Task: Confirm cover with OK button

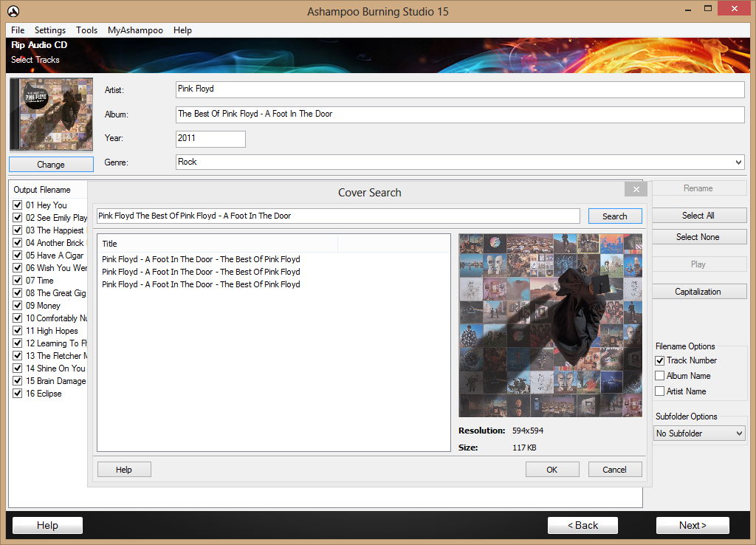Action: point(552,469)
